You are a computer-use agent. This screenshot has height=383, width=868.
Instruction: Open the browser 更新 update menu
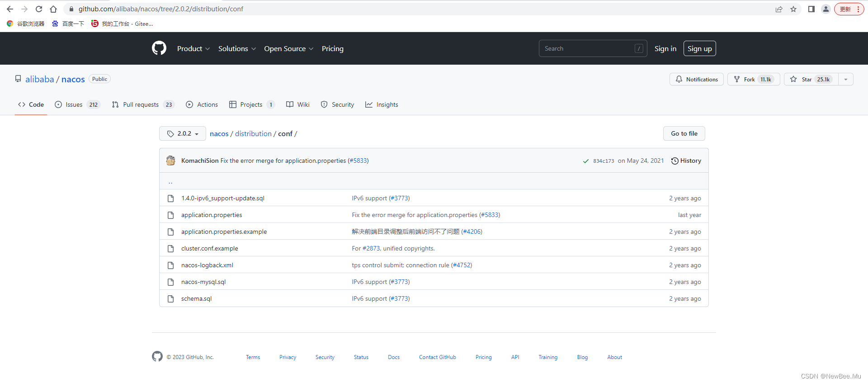849,9
